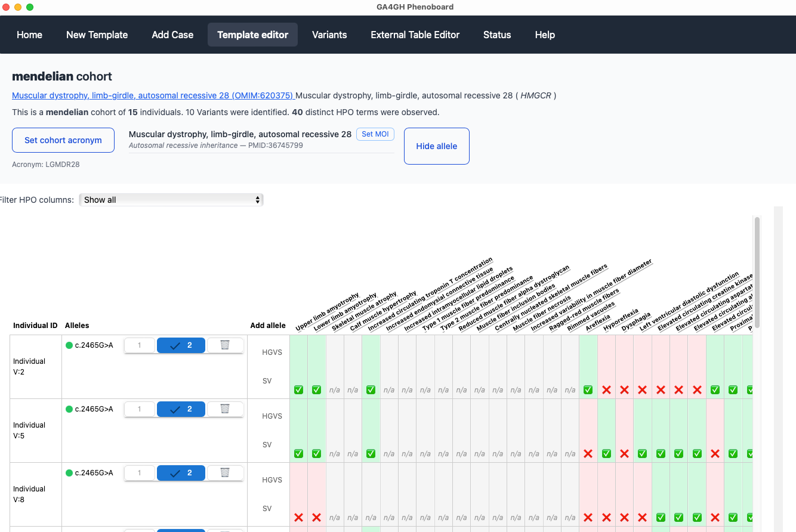Click red X under Hyporeflexia for Individual V:2
Screen dimensions: 796x532
pos(606,389)
